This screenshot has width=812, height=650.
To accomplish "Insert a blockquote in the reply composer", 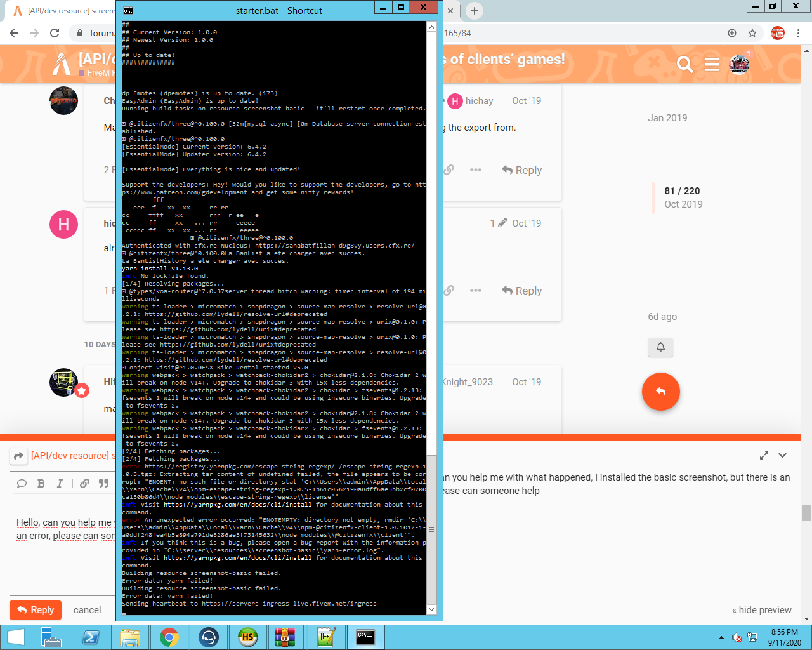I will [x=103, y=483].
